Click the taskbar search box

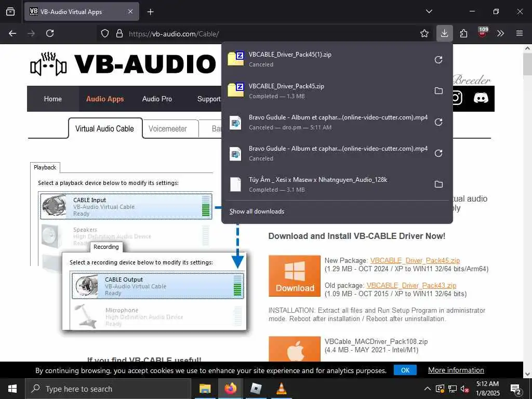[x=108, y=389]
